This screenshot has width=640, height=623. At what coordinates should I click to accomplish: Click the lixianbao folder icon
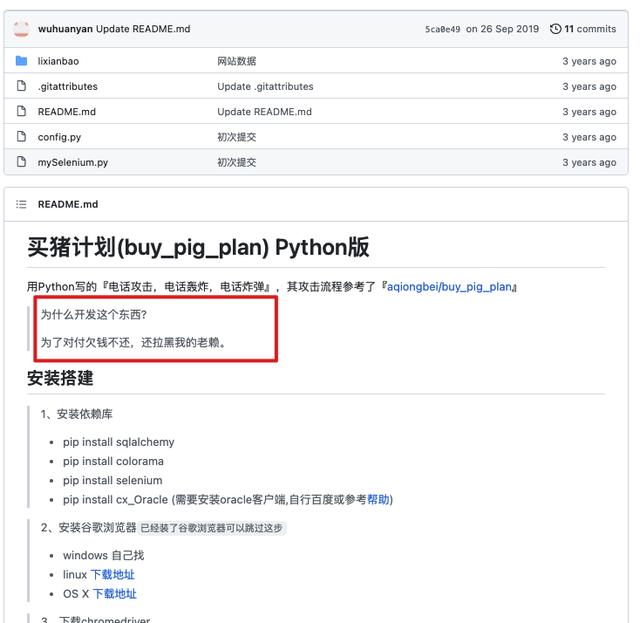click(21, 61)
